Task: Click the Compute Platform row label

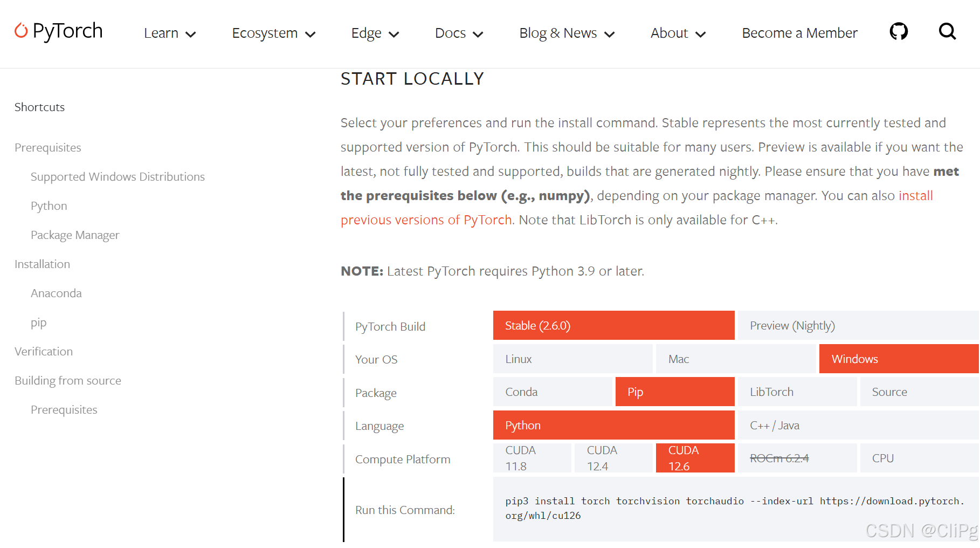Action: [x=403, y=460]
